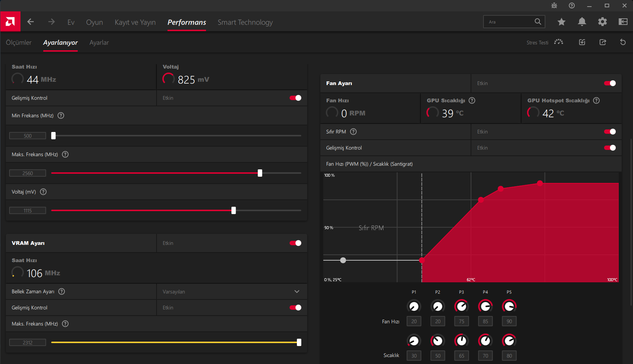This screenshot has height=364, width=633.
Task: Click Min Frekans slider handle
Action: pyautogui.click(x=54, y=136)
